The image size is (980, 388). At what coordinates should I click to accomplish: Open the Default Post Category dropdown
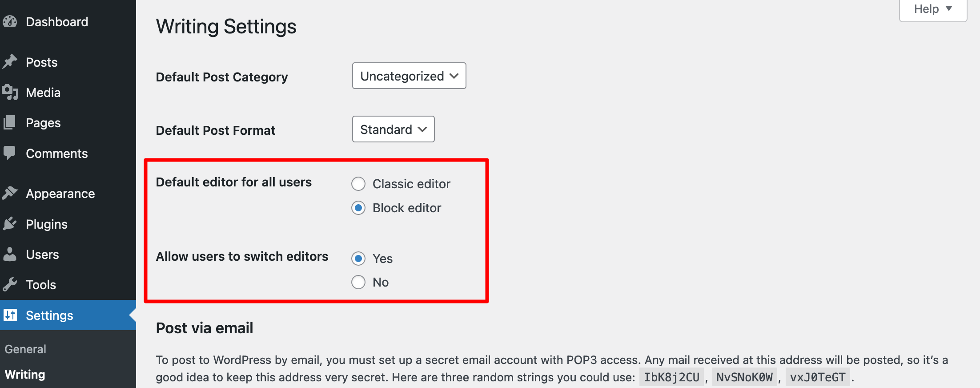408,76
